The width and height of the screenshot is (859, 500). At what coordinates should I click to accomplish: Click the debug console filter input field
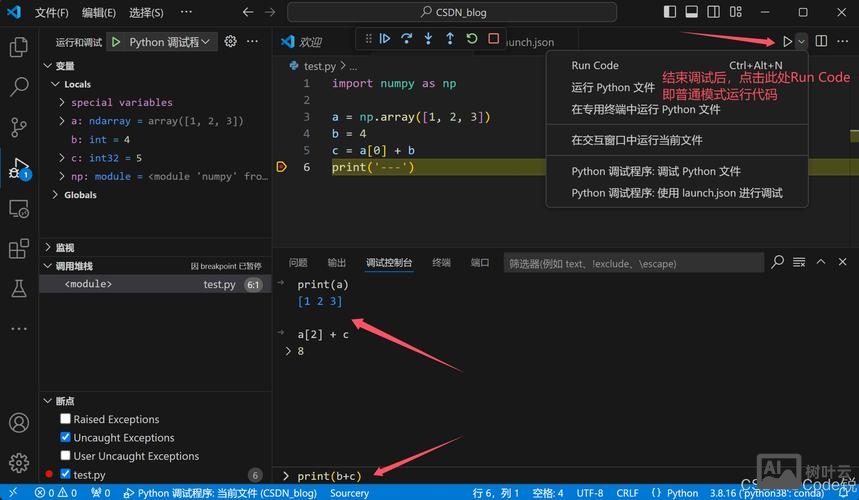[x=630, y=263]
